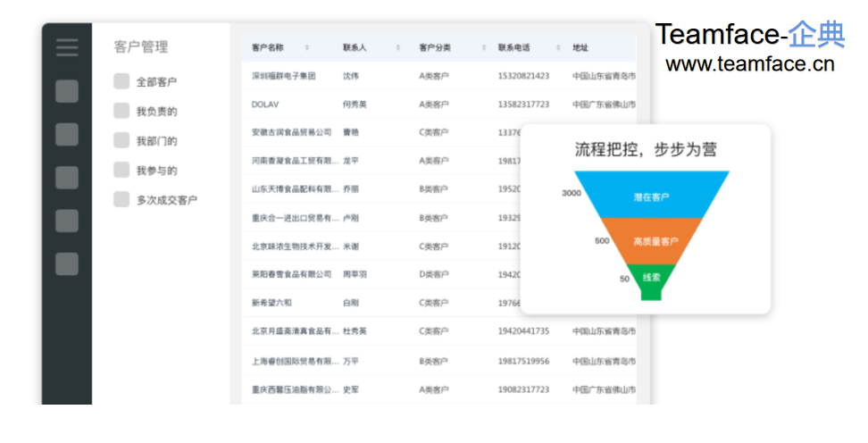Click phone number 15320821423
The image size is (868, 443).
pyautogui.click(x=523, y=76)
